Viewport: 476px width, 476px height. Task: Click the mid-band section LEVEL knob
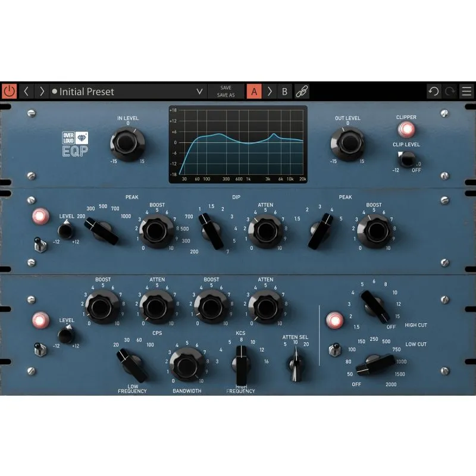click(66, 231)
